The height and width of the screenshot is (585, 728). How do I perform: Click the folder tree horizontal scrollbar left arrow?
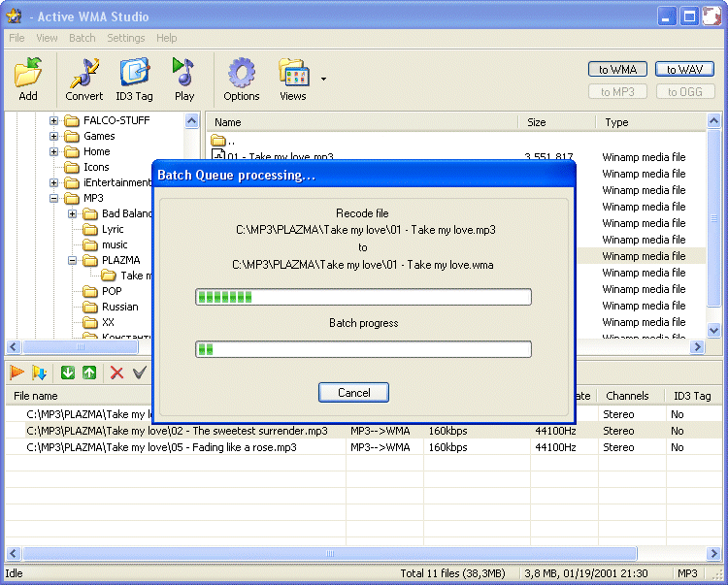pyautogui.click(x=14, y=347)
